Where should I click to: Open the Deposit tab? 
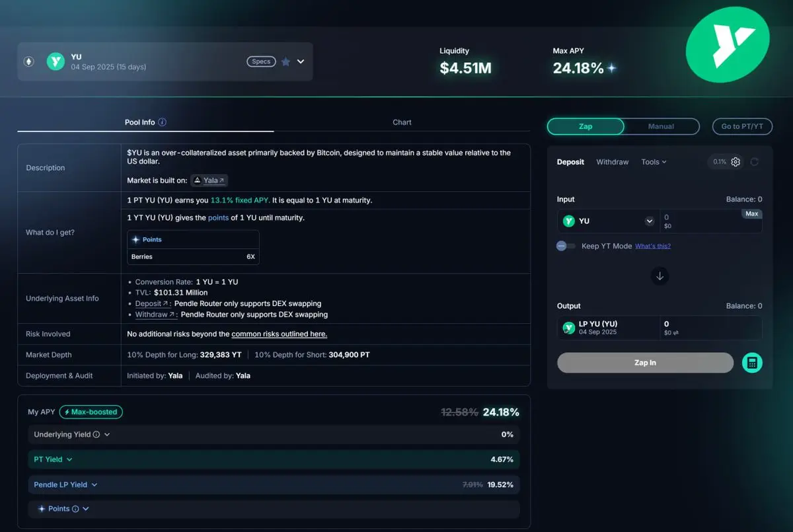[570, 162]
